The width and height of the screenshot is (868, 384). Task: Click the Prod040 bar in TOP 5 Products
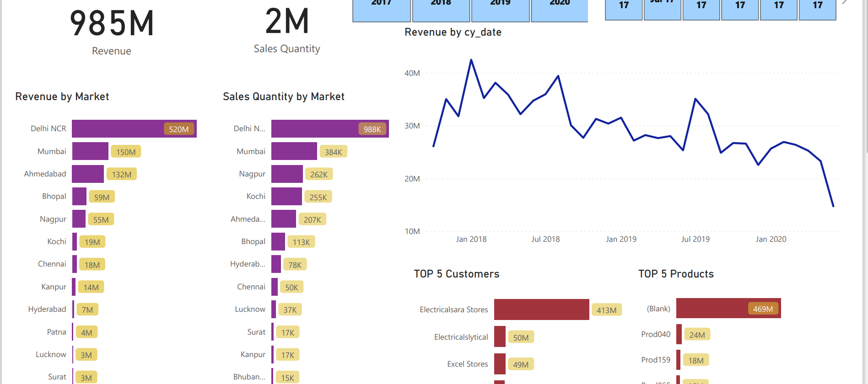(679, 334)
